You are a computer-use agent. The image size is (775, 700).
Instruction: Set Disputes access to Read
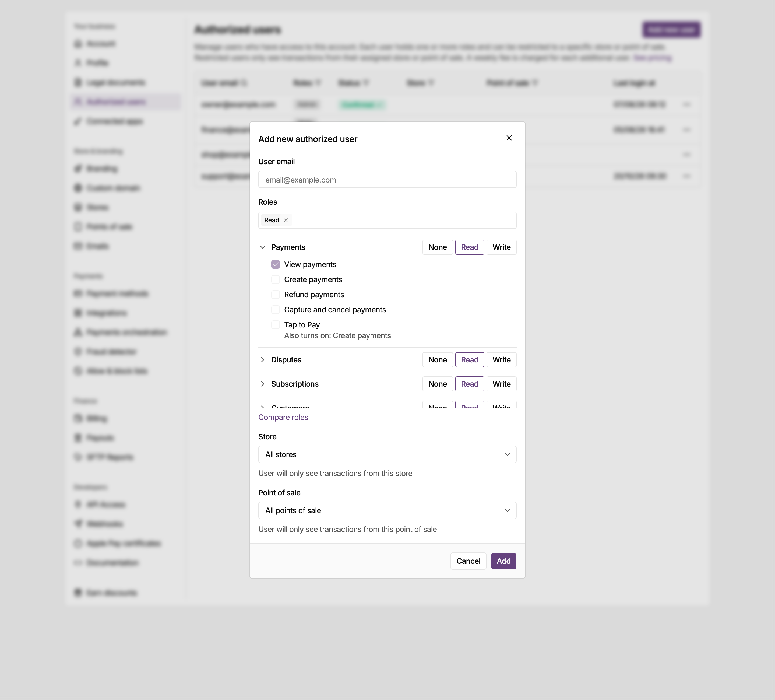[x=469, y=360]
